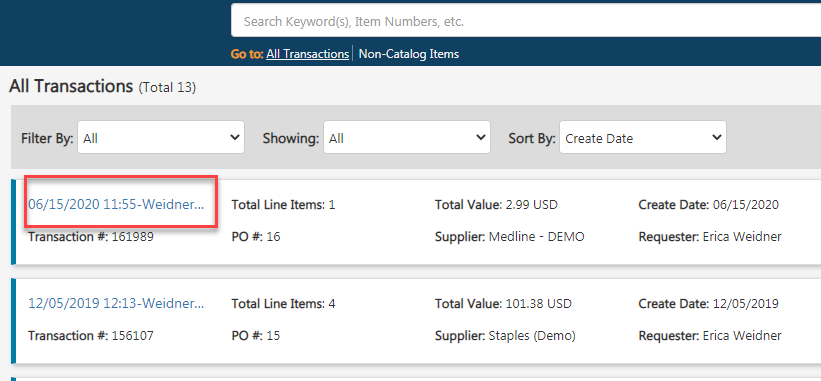Viewport: 821px width, 381px height.
Task: Click Supplier Staples (Demo) text
Action: click(x=505, y=335)
